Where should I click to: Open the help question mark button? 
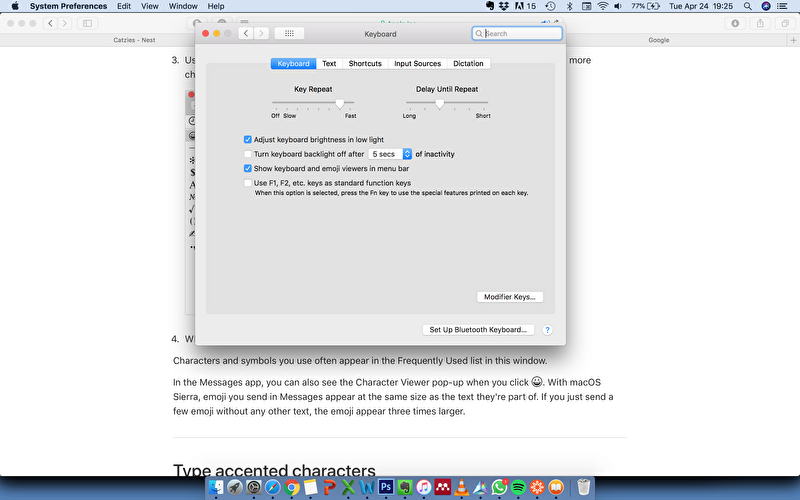point(548,329)
